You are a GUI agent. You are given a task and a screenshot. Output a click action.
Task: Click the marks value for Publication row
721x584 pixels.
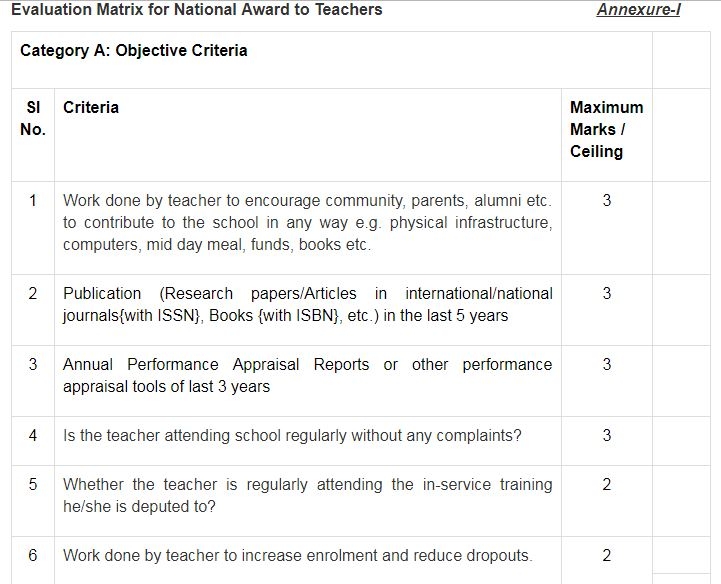pos(607,293)
